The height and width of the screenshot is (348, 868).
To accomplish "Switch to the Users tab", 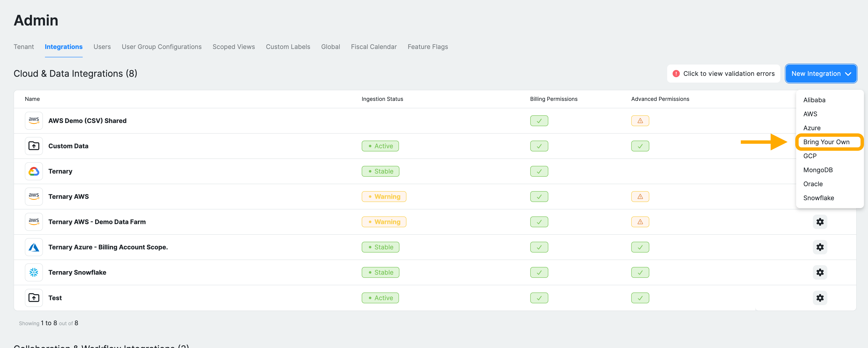I will pyautogui.click(x=102, y=47).
